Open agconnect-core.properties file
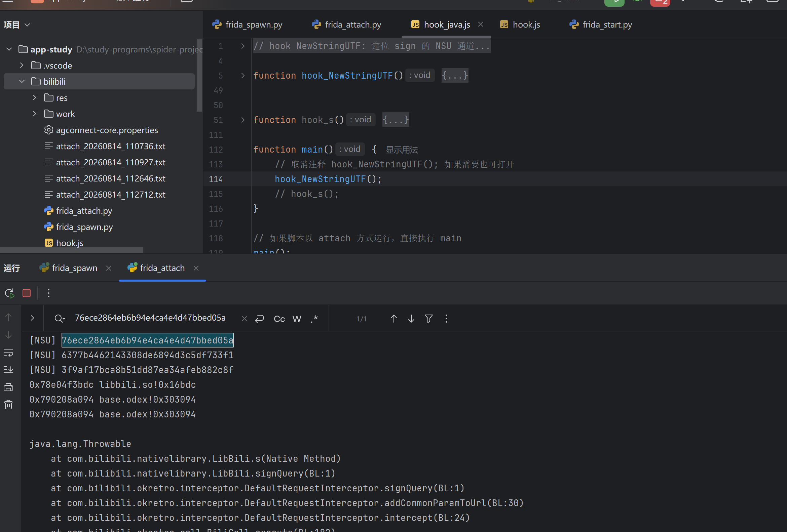 coord(101,130)
